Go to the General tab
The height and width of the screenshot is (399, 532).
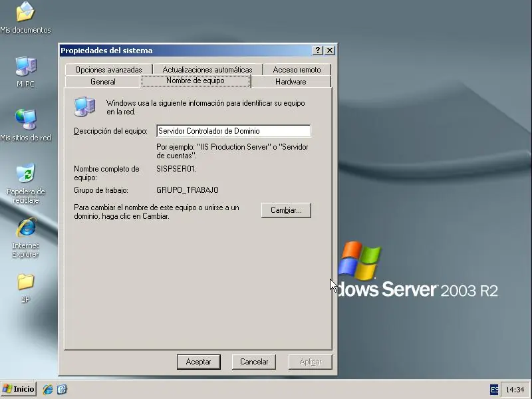click(103, 82)
